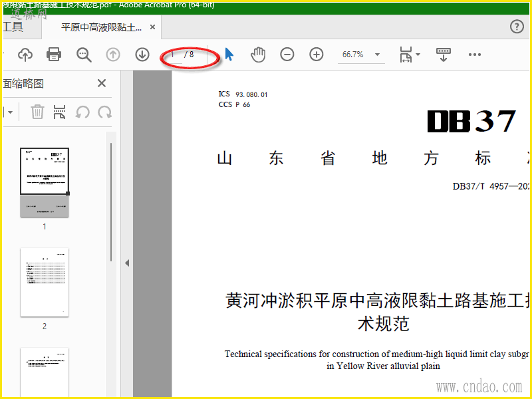Click the ICS 93.080.01 text
This screenshot has height=399, width=532.
(x=243, y=94)
